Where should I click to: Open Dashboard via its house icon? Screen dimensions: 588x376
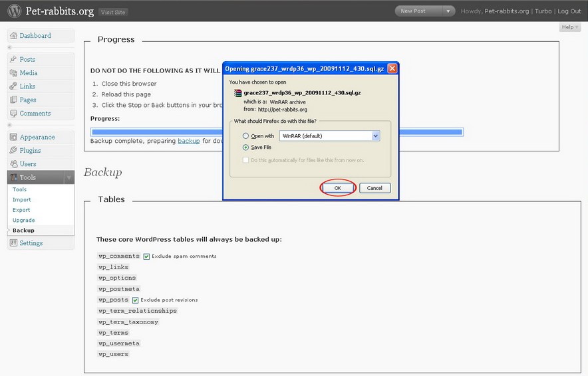pyautogui.click(x=13, y=36)
